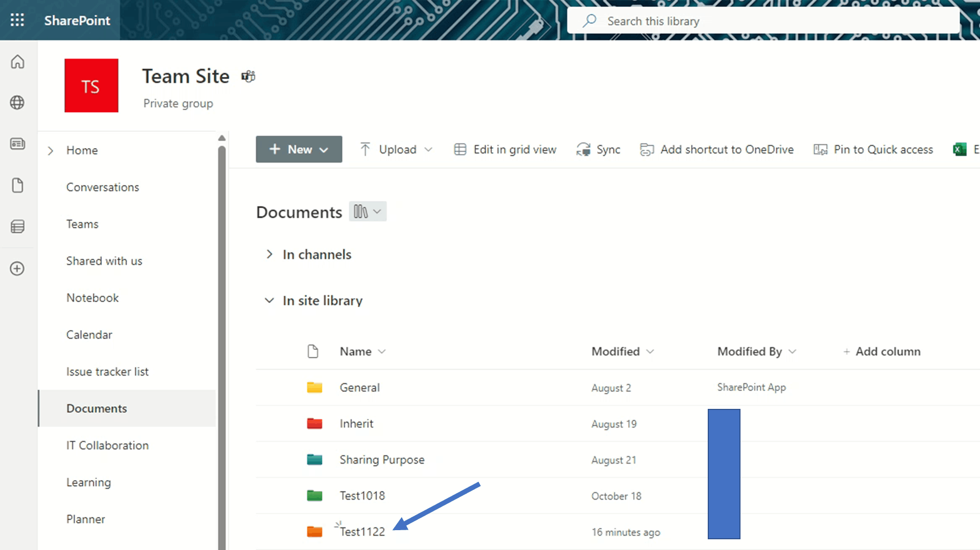Click the green Test1018 folder icon
This screenshot has width=980, height=550.
315,495
